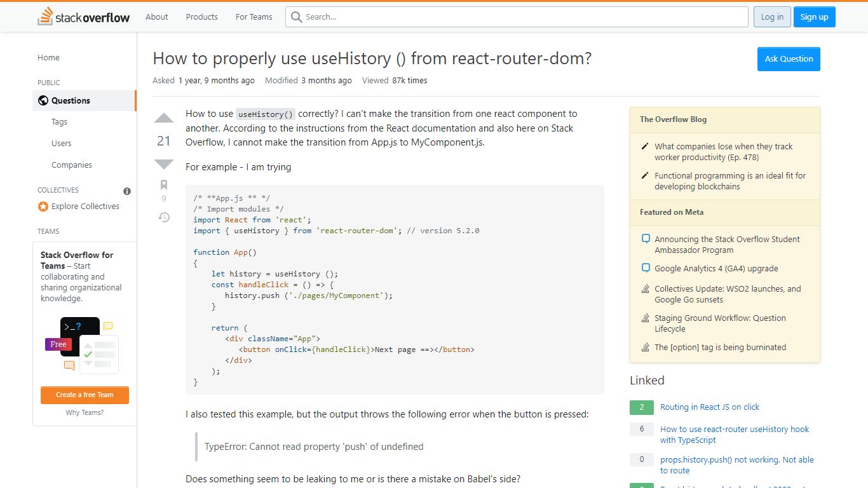Open linked question props.history.push() not working
Viewport: 868px width, 488px height.
736,465
